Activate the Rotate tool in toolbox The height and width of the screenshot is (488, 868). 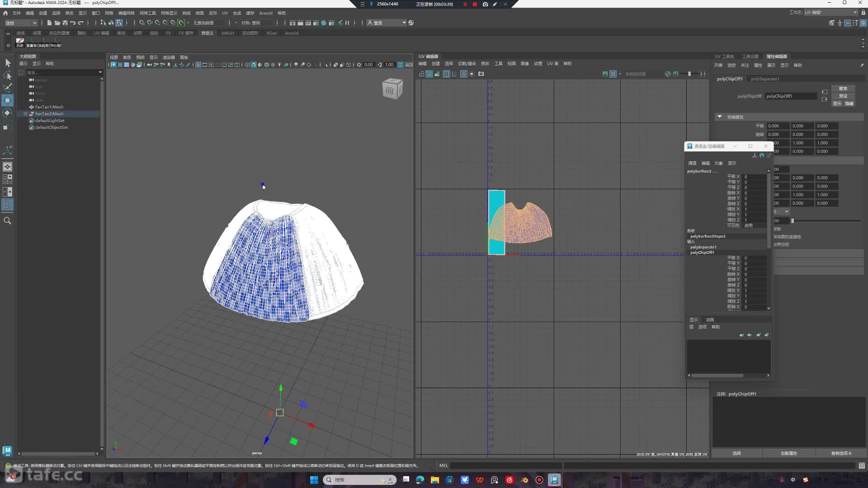(x=8, y=113)
